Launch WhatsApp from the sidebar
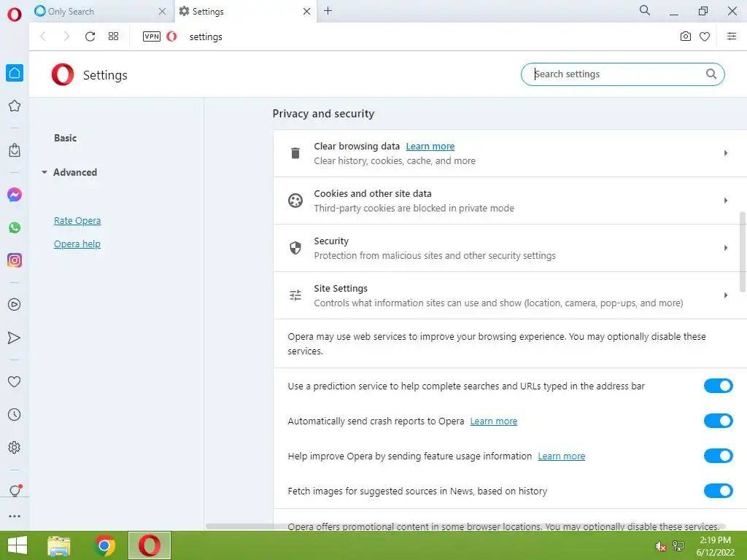747x560 pixels. pyautogui.click(x=15, y=227)
